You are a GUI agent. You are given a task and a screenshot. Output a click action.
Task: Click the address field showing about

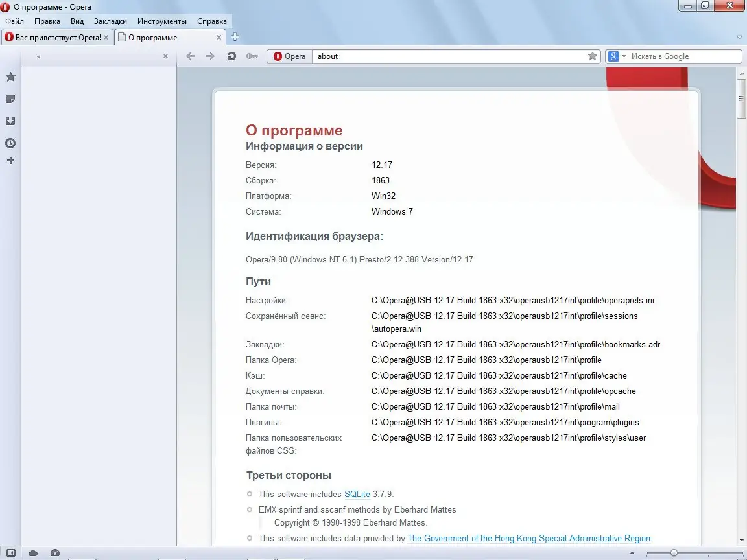click(449, 56)
